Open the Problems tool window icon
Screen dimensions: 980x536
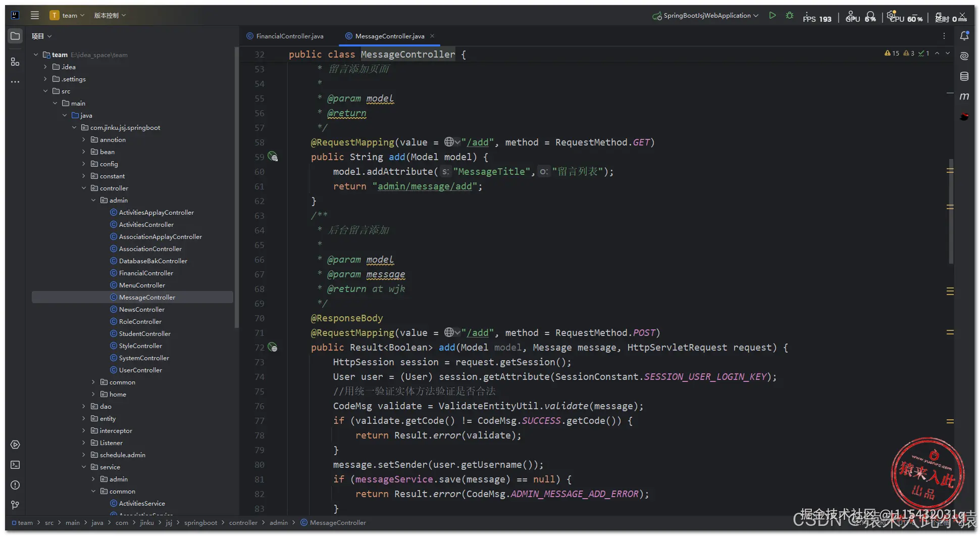pos(15,485)
